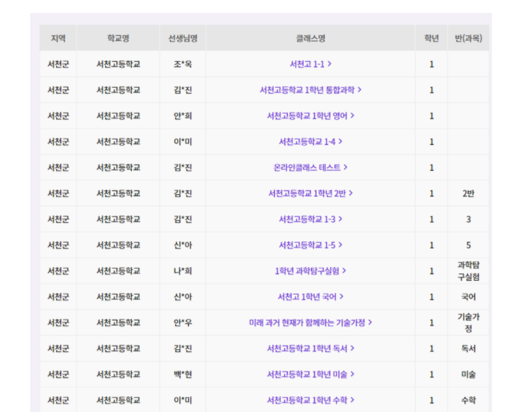Open 1학년 과학탐구실험 class link
518x420 pixels.
pos(310,271)
